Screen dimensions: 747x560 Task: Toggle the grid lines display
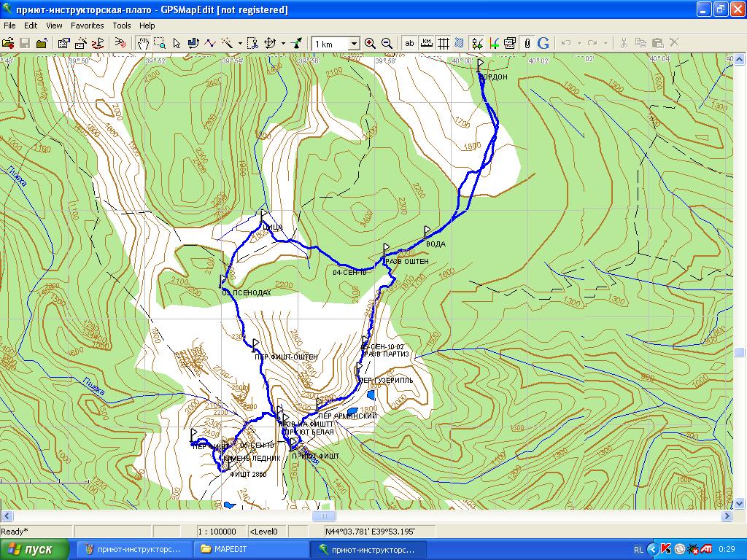click(443, 44)
